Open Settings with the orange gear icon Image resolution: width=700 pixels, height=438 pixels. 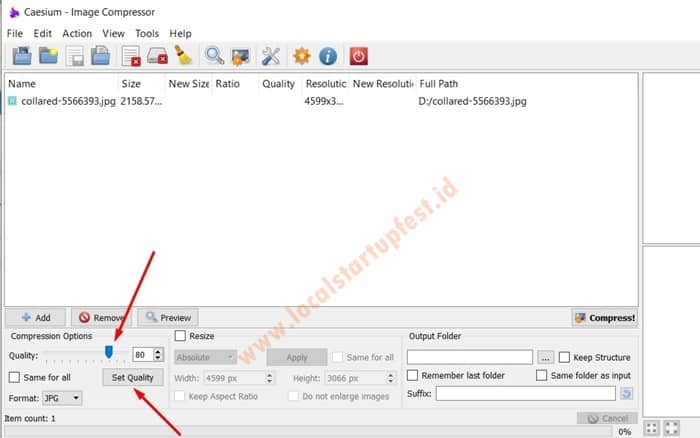coord(302,56)
